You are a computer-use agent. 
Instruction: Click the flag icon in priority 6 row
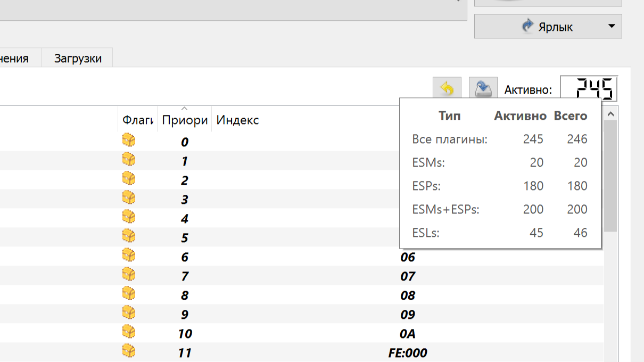pos(128,256)
